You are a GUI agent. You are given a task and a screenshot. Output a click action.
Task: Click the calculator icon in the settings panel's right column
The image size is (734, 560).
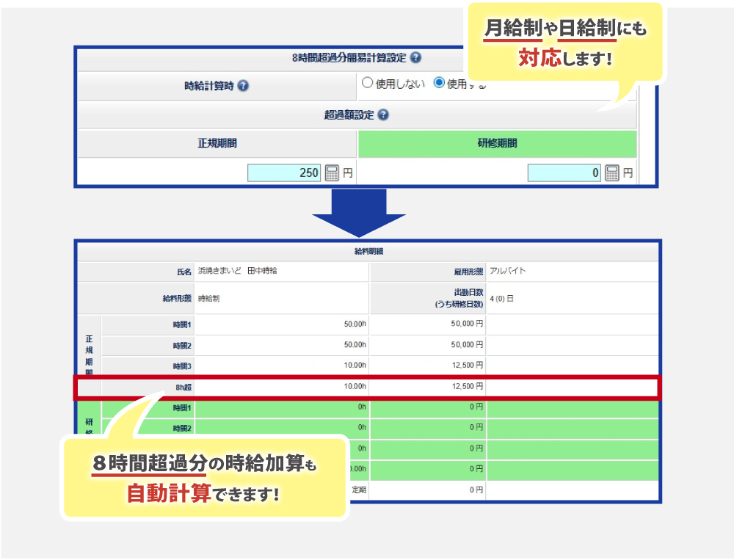[x=611, y=172]
